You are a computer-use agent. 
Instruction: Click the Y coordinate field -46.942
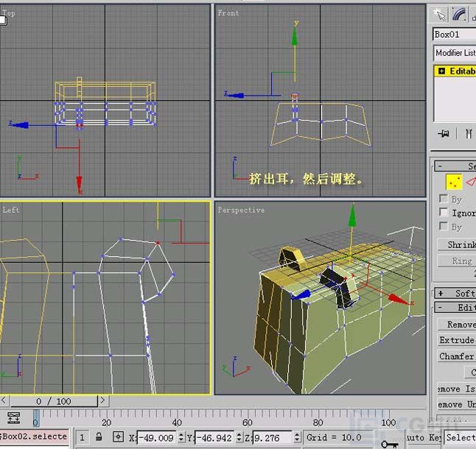coord(215,437)
